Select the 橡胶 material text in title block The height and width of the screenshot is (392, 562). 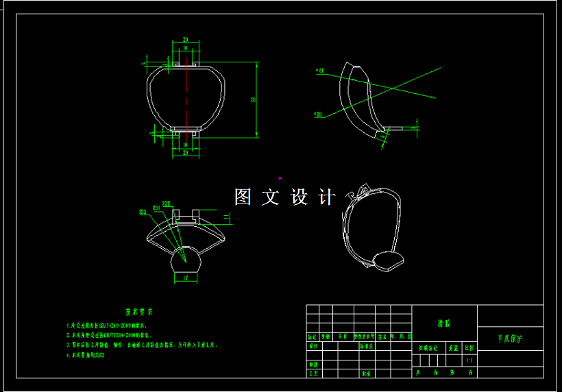point(444,323)
